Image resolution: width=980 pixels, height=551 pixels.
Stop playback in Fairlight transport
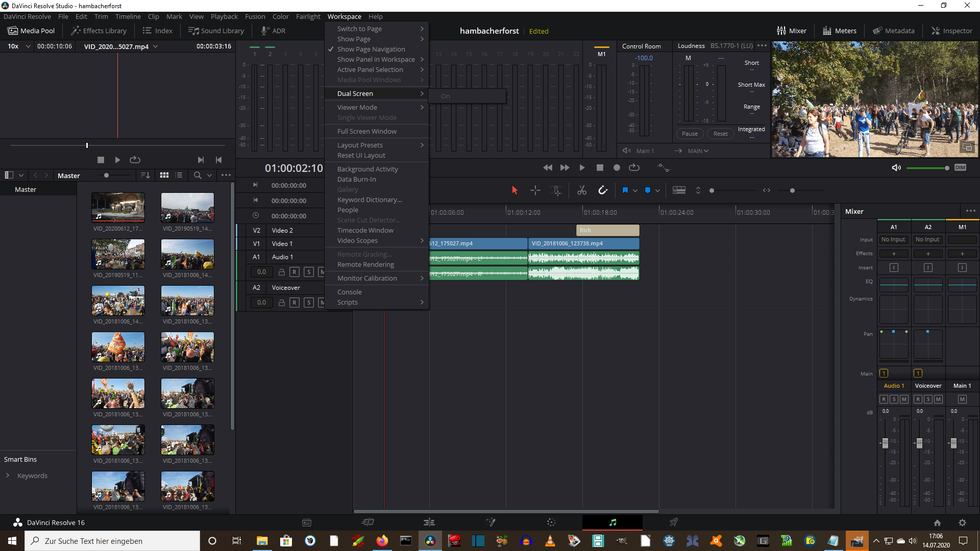pyautogui.click(x=600, y=167)
